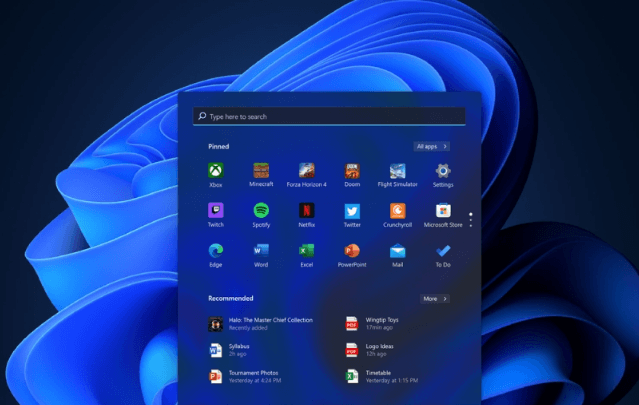Click the pinned apps page dots

pos(471,220)
